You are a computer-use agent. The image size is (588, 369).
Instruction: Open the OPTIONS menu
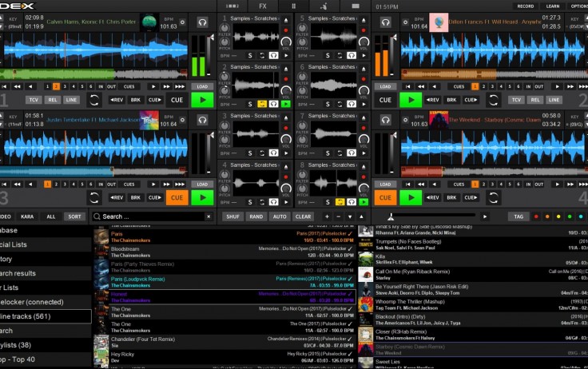click(578, 6)
